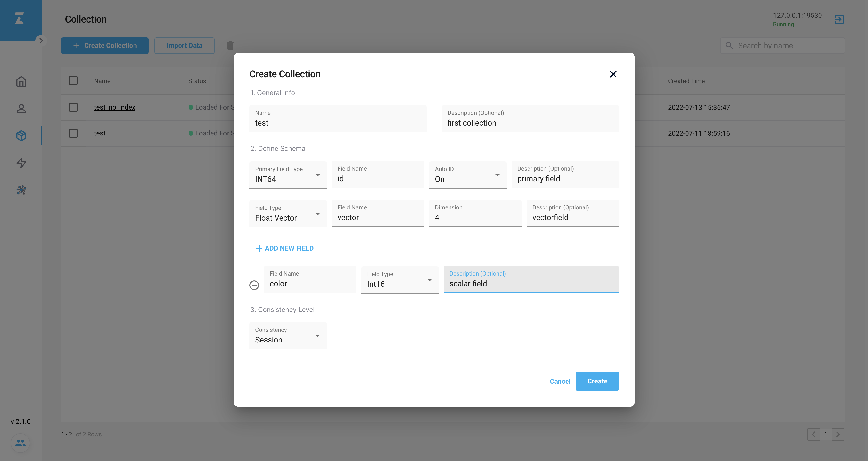868x461 pixels.
Task: Open the lightning bolt search icon
Action: [x=21, y=163]
